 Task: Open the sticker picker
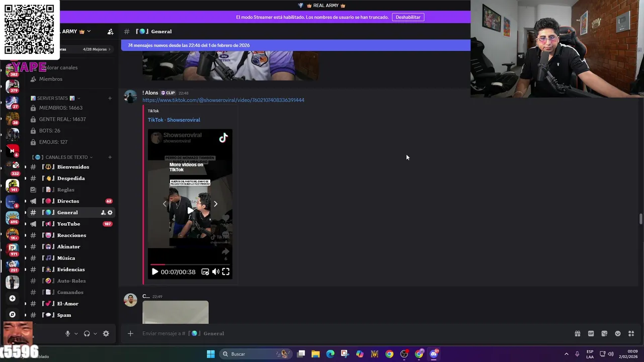[604, 333]
